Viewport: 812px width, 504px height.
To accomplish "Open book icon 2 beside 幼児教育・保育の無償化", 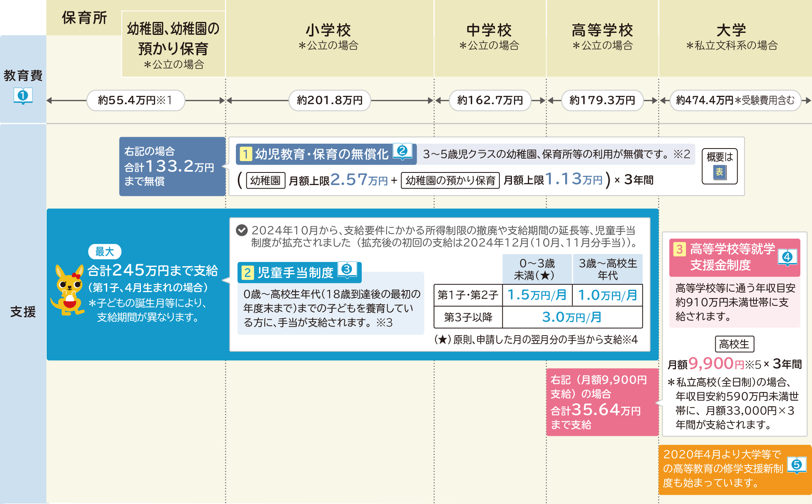I will pyautogui.click(x=402, y=151).
